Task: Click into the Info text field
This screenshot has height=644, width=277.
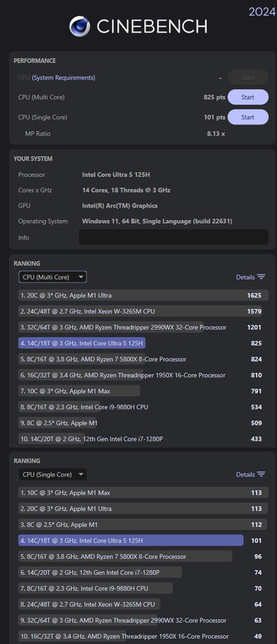Action: tap(173, 237)
